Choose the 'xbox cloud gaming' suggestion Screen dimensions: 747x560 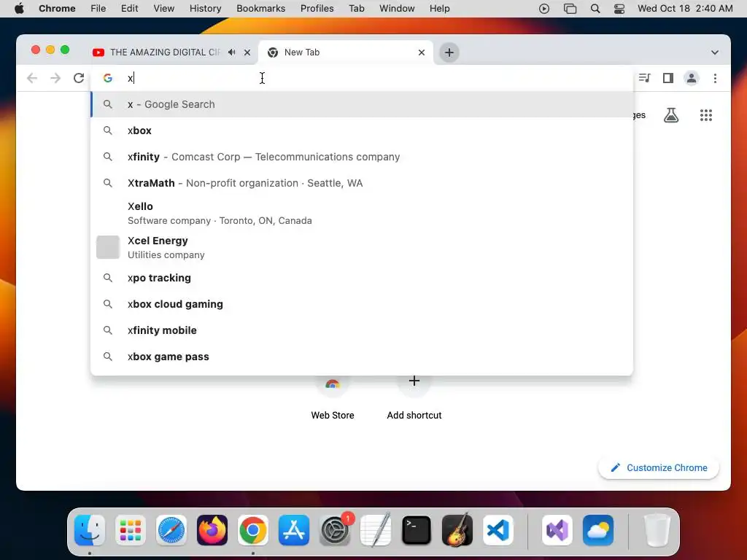click(362, 304)
